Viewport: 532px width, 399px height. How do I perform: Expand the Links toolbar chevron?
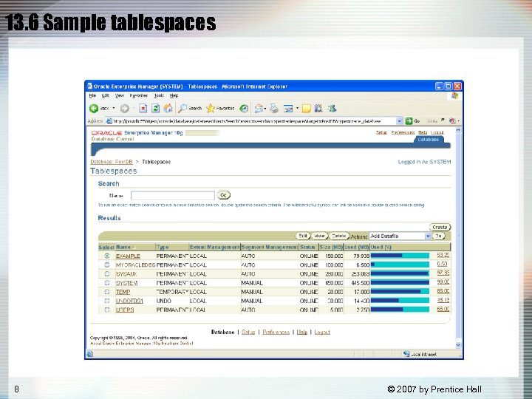pyautogui.click(x=443, y=120)
